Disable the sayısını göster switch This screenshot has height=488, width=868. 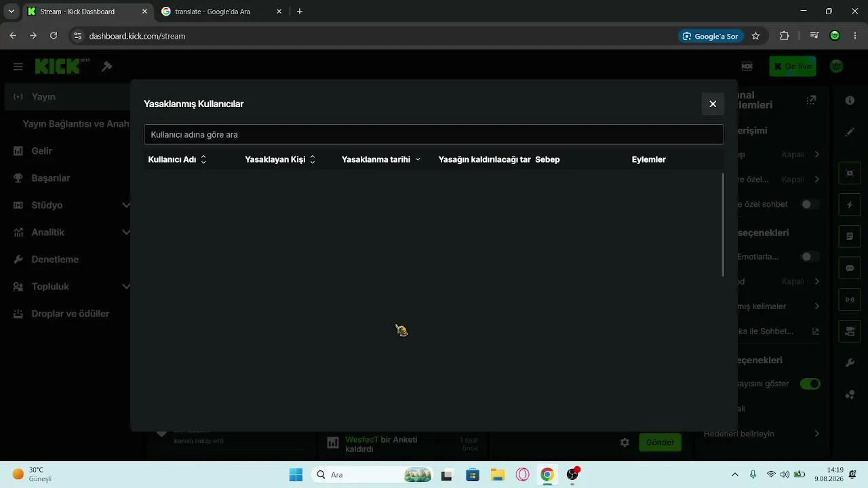click(x=810, y=384)
